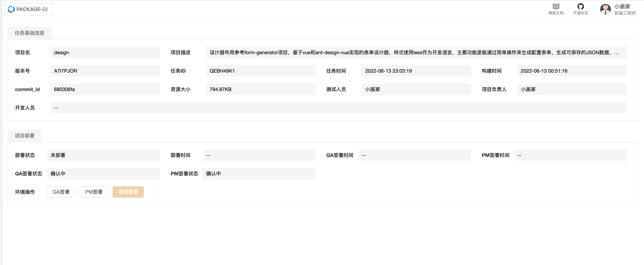Click the truncated 项目描述 text field

[x=416, y=52]
